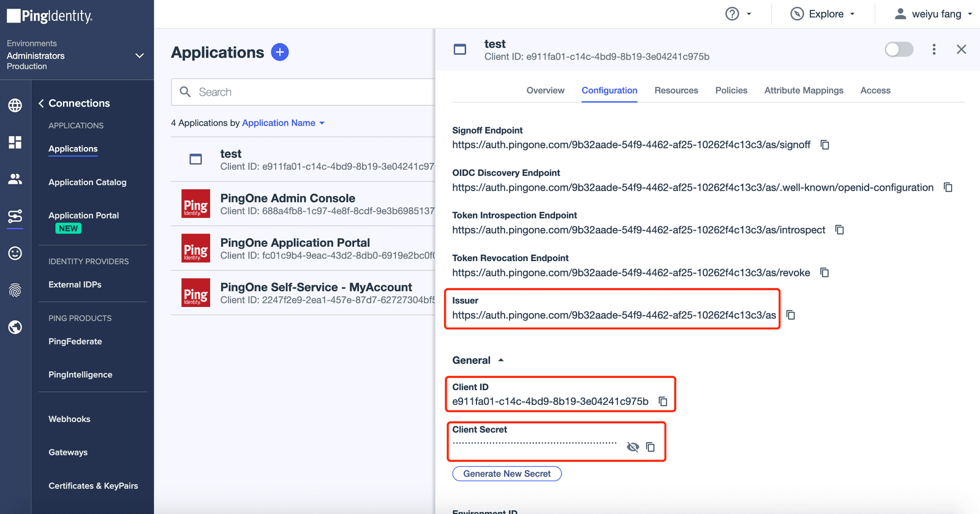Copy the Client ID value
The width and height of the screenshot is (980, 514).
pos(663,401)
